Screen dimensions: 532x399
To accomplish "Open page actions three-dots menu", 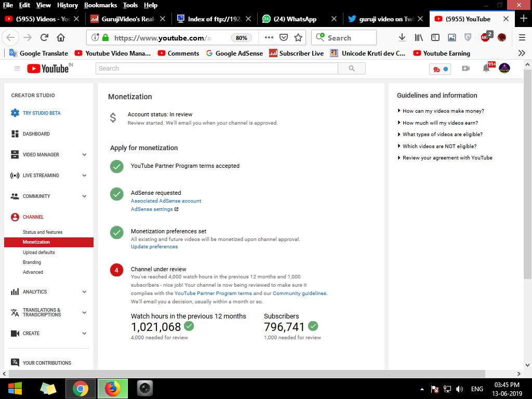I will coord(269,37).
